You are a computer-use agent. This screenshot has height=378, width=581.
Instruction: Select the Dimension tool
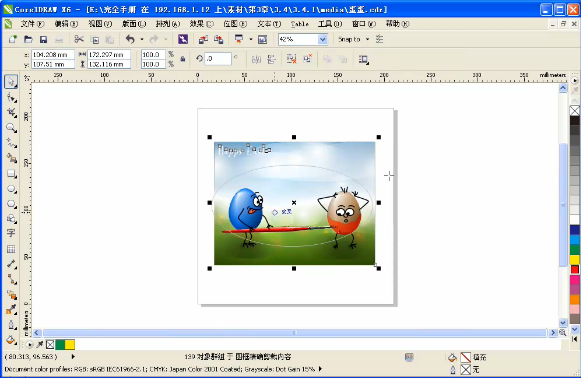pyautogui.click(x=11, y=264)
